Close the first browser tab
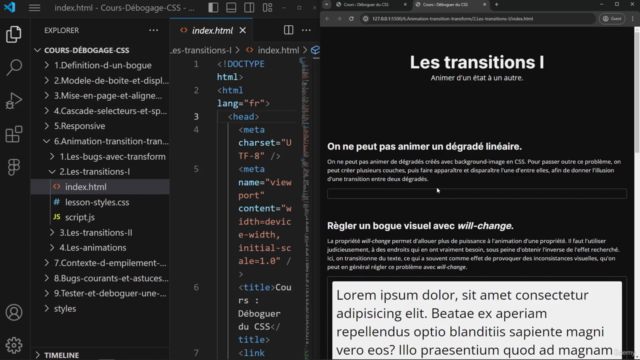Image resolution: width=640 pixels, height=360 pixels. click(405, 4)
